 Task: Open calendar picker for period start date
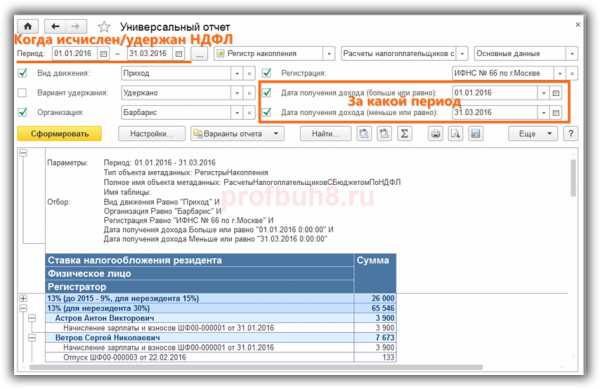coord(103,54)
